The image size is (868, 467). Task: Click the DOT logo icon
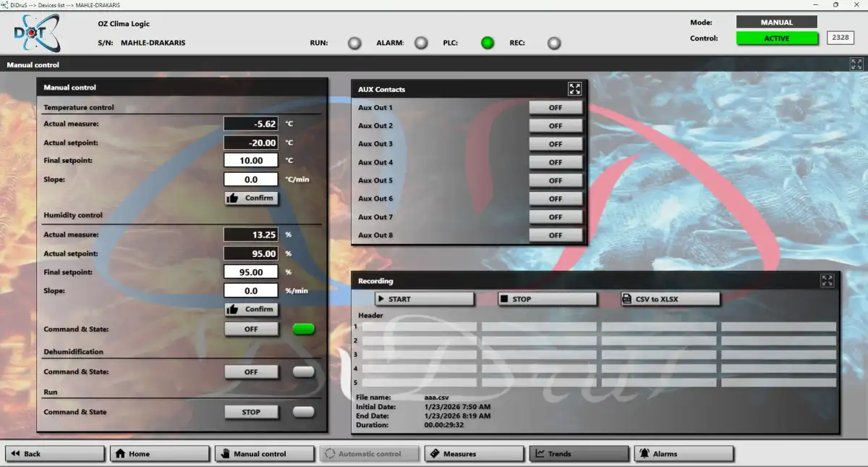(37, 33)
